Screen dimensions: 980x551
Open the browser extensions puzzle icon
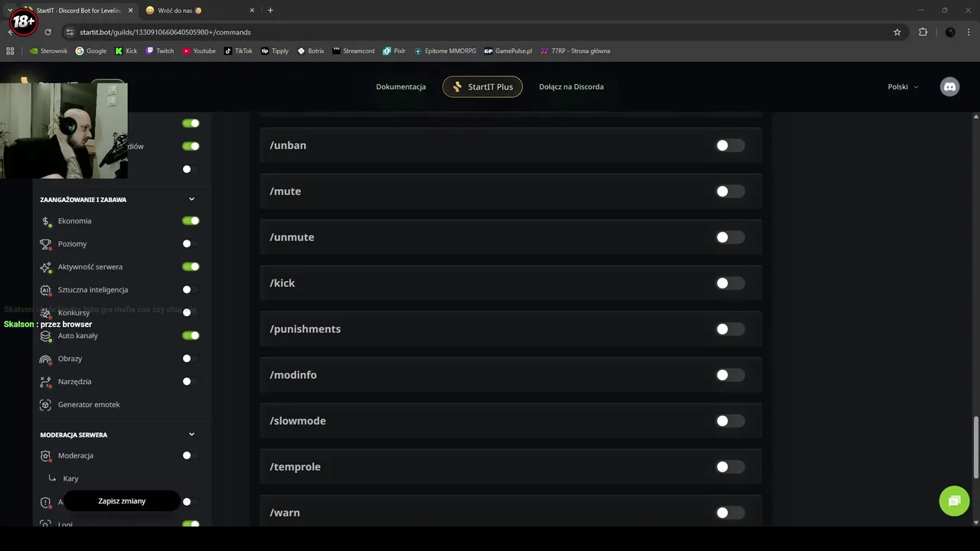tap(923, 32)
